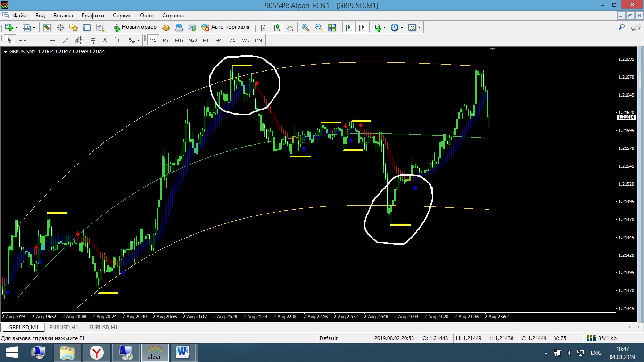Image resolution: width=644 pixels, height=362 pixels.
Task: Open the chart Profiles icon
Action: [26, 27]
